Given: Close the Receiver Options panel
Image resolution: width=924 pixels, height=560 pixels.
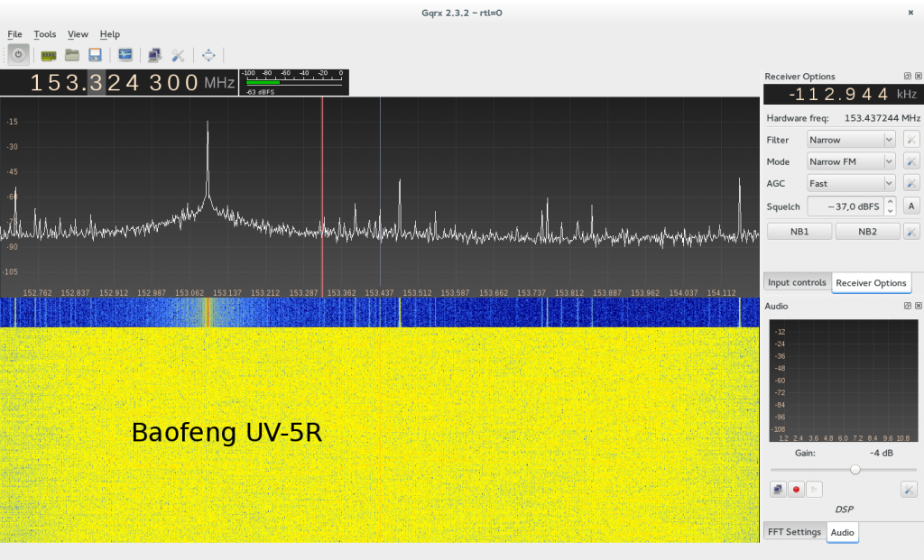Looking at the screenshot, I should (x=918, y=76).
